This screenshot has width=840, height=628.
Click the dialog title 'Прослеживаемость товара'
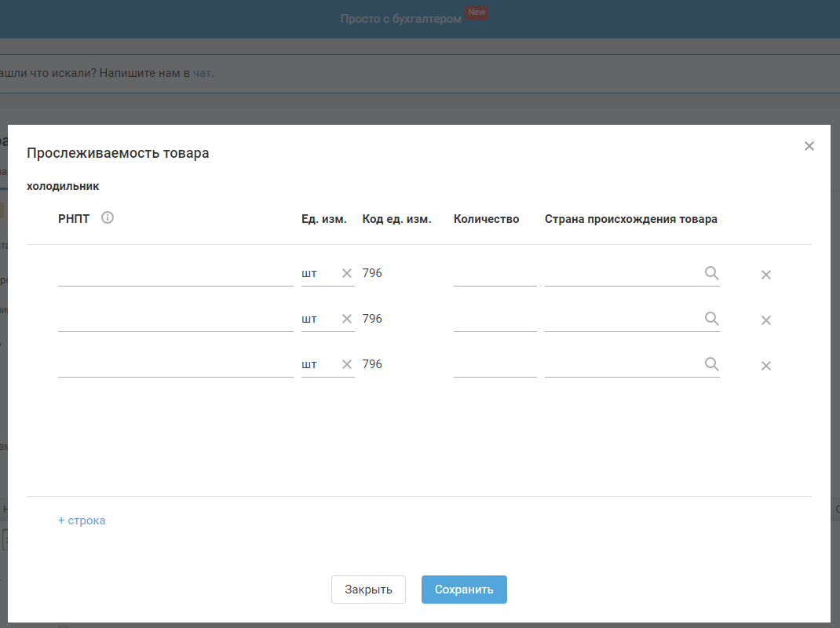click(118, 153)
